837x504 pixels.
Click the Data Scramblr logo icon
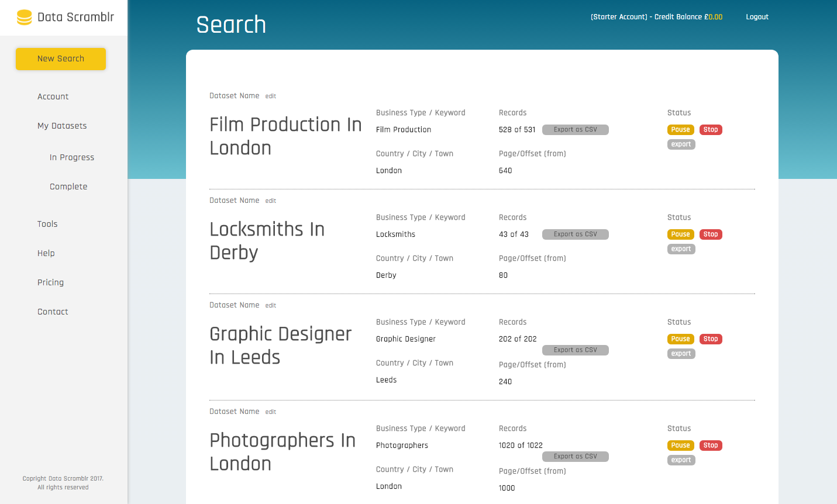tap(23, 18)
